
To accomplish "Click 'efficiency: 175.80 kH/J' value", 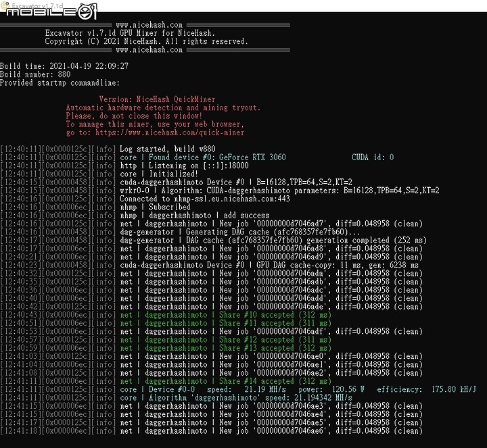I will [x=426, y=389].
